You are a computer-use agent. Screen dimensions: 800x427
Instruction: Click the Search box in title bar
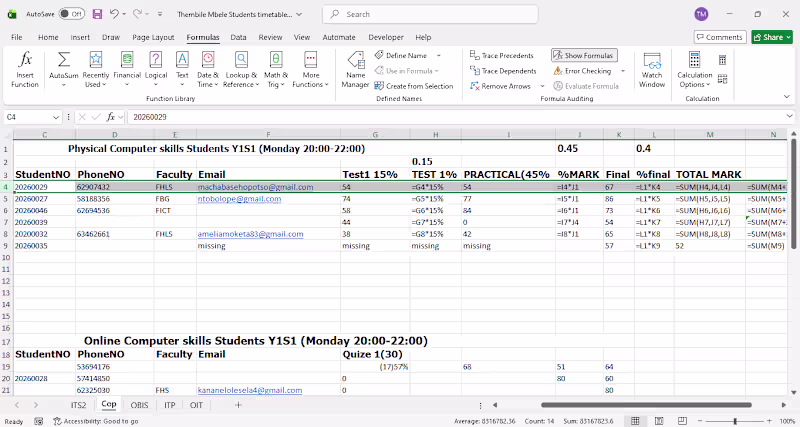tap(430, 14)
